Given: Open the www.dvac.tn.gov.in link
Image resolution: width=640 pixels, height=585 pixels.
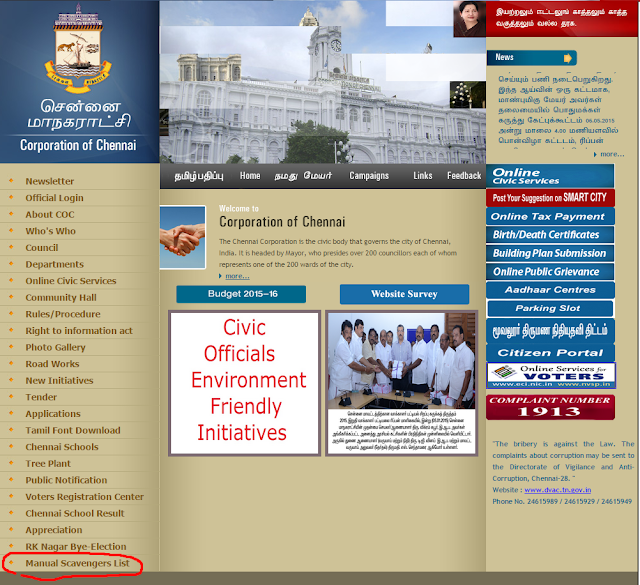Looking at the screenshot, I should [x=558, y=490].
